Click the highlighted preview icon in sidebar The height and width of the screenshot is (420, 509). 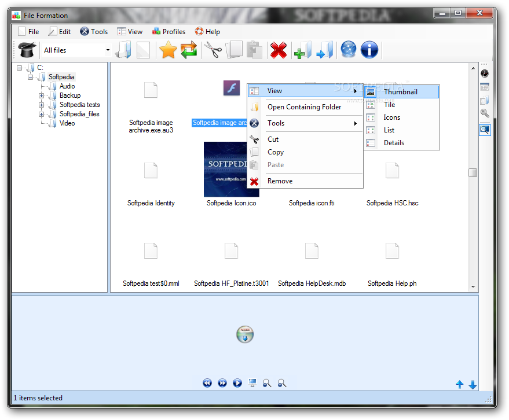[485, 130]
